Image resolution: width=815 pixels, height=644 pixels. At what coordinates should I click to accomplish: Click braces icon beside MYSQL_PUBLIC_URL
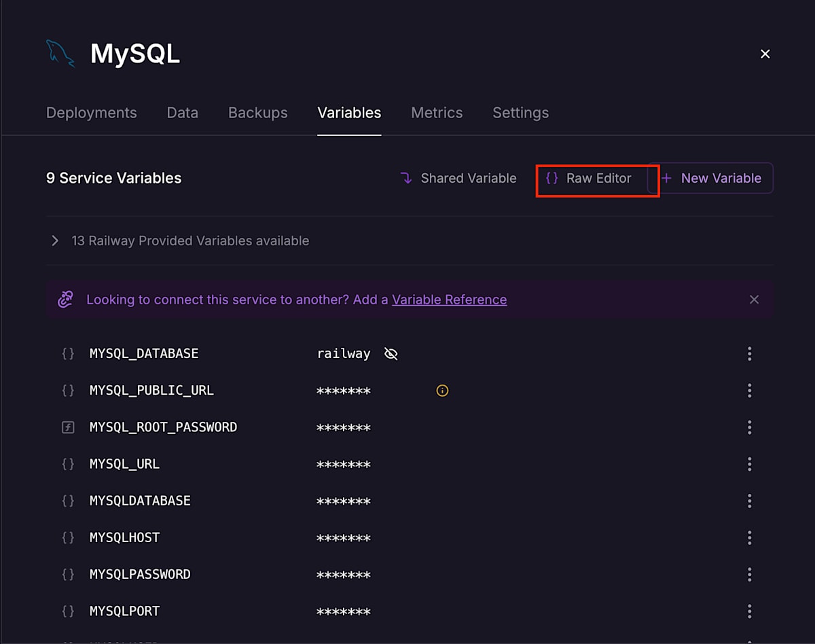(x=68, y=390)
